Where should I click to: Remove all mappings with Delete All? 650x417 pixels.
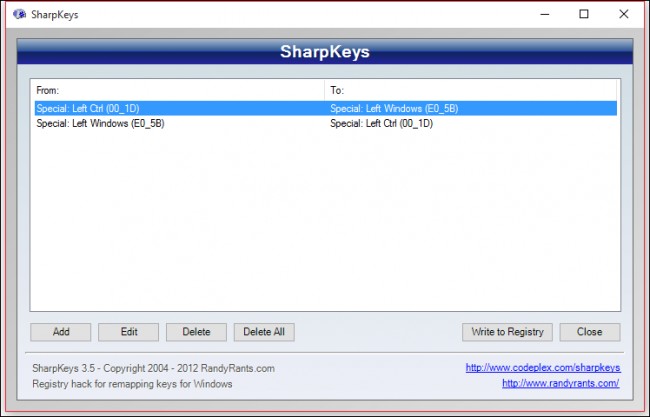264,332
